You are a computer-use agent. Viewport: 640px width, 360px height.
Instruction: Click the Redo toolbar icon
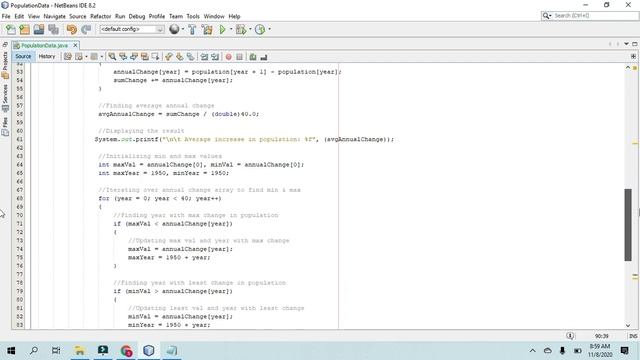coord(86,29)
